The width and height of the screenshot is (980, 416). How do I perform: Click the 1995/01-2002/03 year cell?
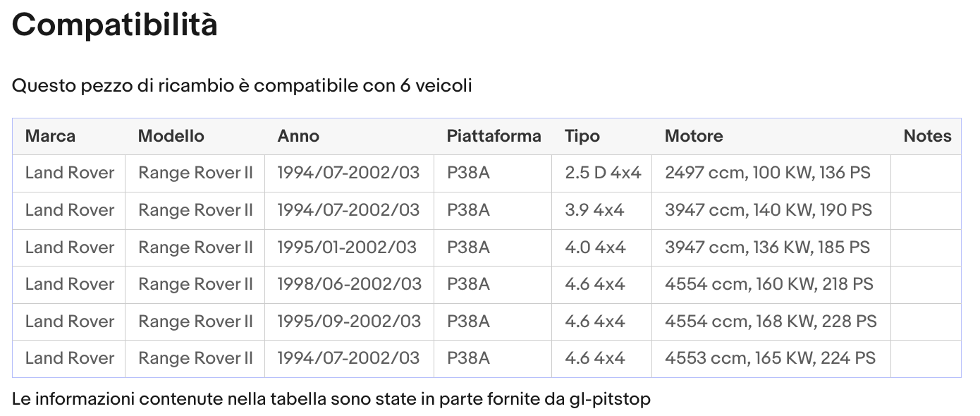(x=347, y=247)
